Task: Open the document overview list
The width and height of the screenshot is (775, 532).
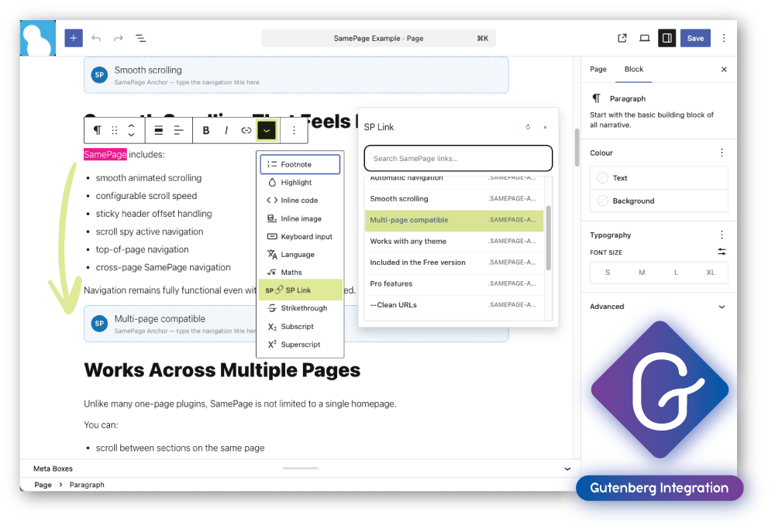Action: pyautogui.click(x=140, y=38)
